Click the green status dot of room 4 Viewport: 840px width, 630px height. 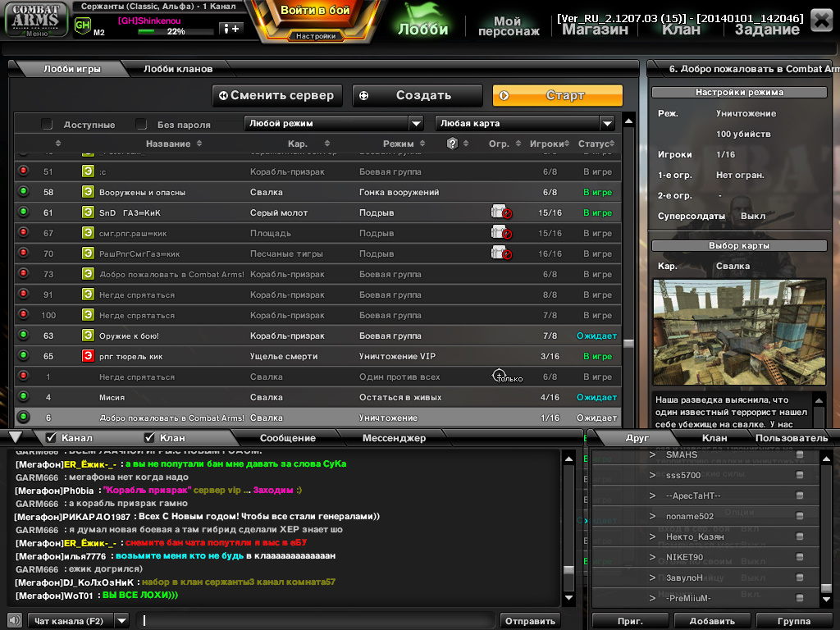click(x=23, y=396)
